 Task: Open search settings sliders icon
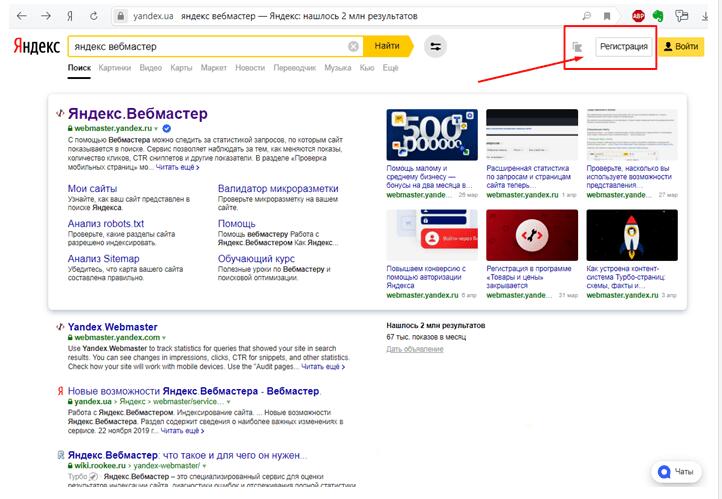coord(436,46)
